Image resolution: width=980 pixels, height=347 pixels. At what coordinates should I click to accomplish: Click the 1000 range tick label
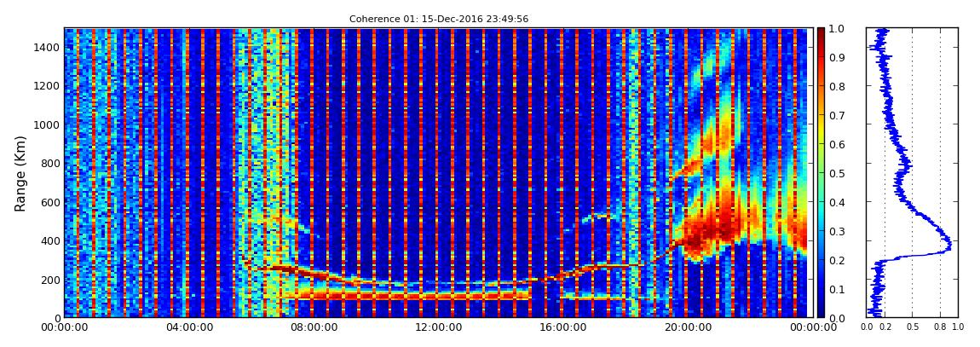[x=46, y=124]
